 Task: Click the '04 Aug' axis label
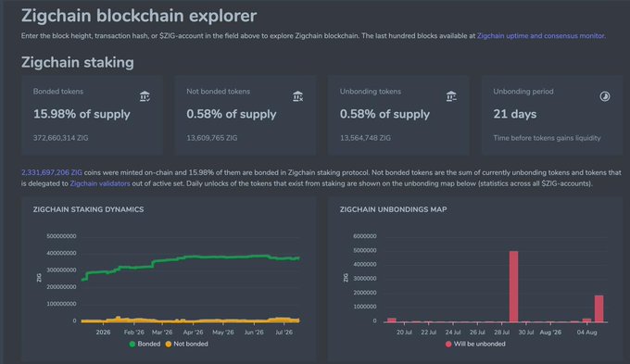(x=586, y=333)
